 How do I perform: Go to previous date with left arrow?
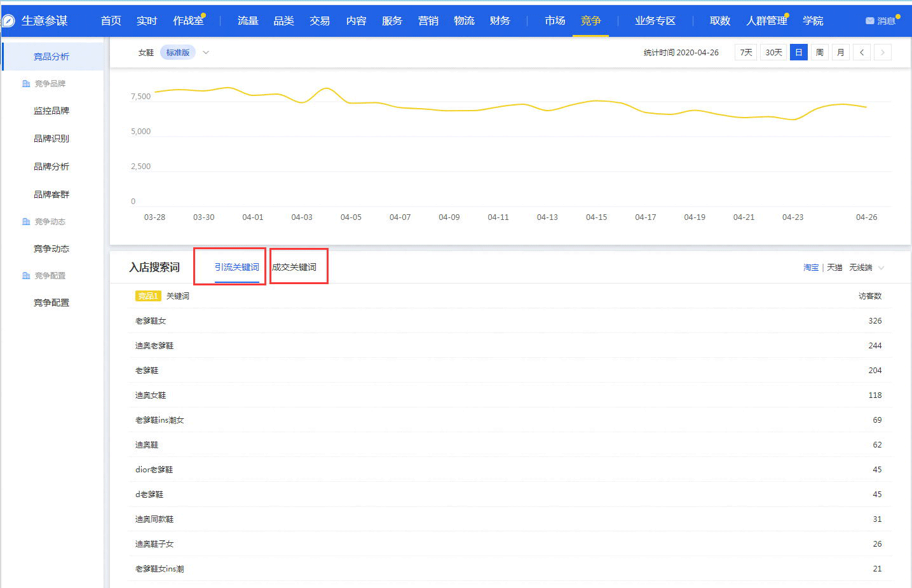(862, 52)
